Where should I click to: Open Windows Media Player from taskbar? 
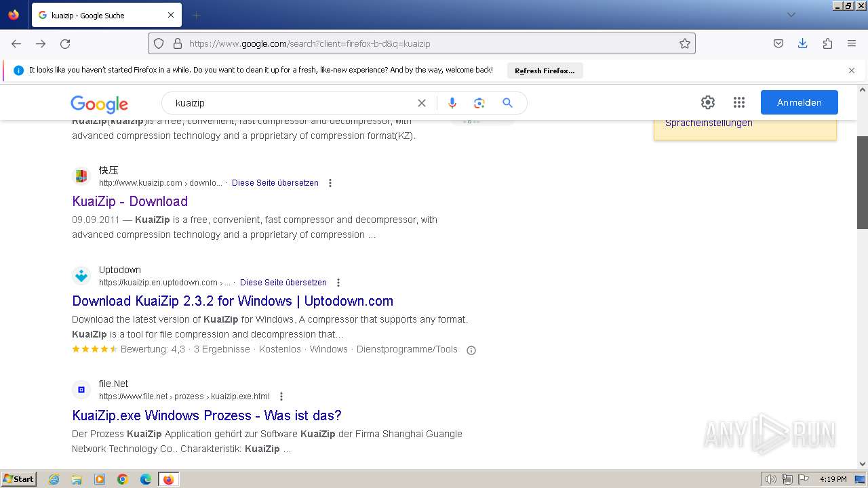click(x=100, y=479)
